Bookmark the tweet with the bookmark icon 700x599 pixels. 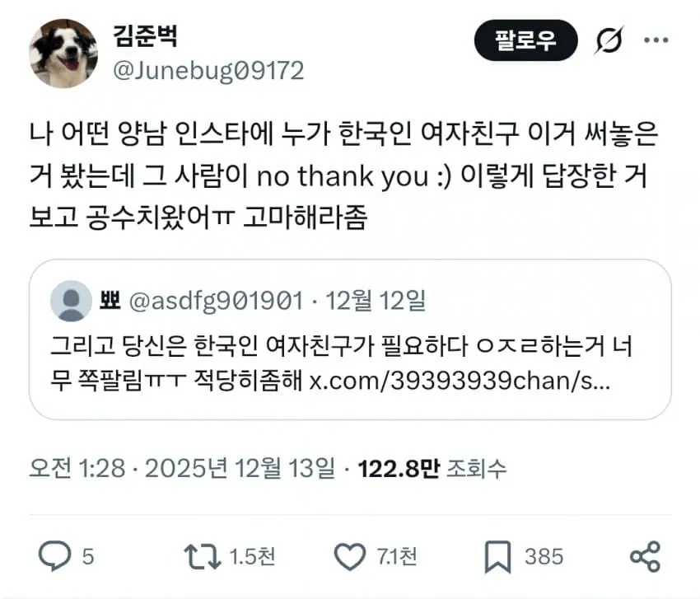pyautogui.click(x=497, y=556)
